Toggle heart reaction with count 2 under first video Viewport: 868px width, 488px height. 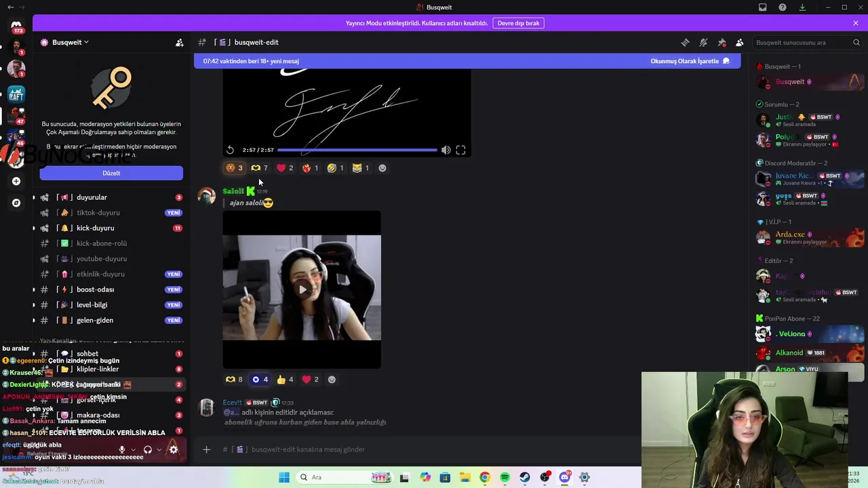point(285,168)
